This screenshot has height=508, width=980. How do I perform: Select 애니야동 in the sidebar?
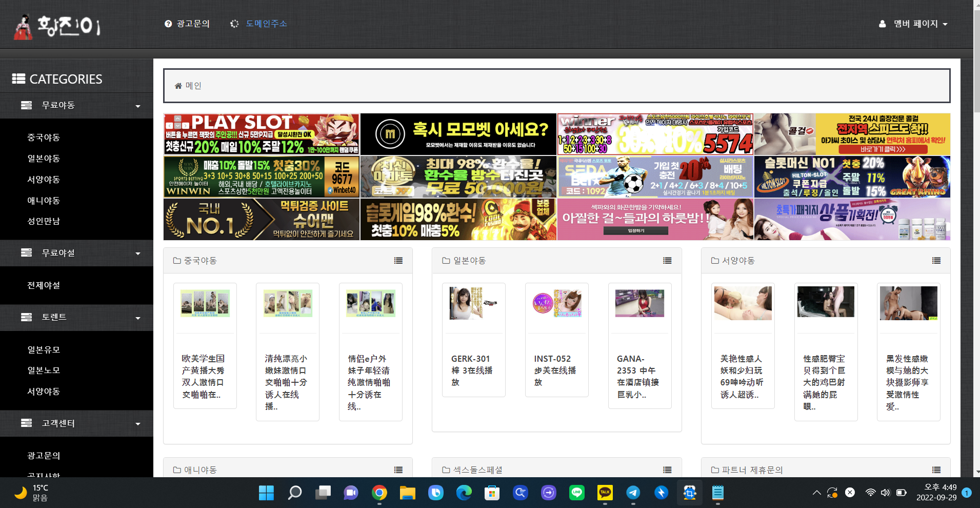pos(44,201)
